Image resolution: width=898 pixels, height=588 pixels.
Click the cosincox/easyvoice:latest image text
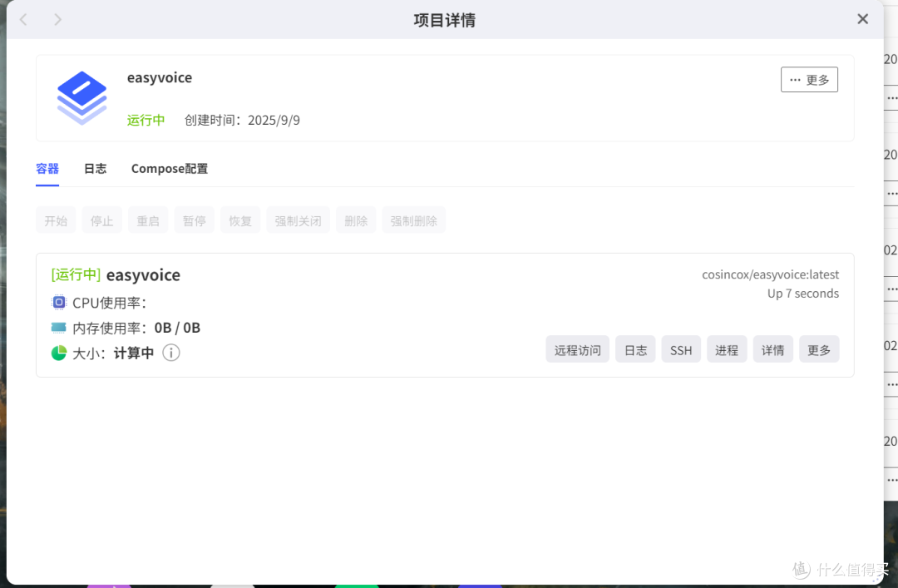click(x=770, y=274)
